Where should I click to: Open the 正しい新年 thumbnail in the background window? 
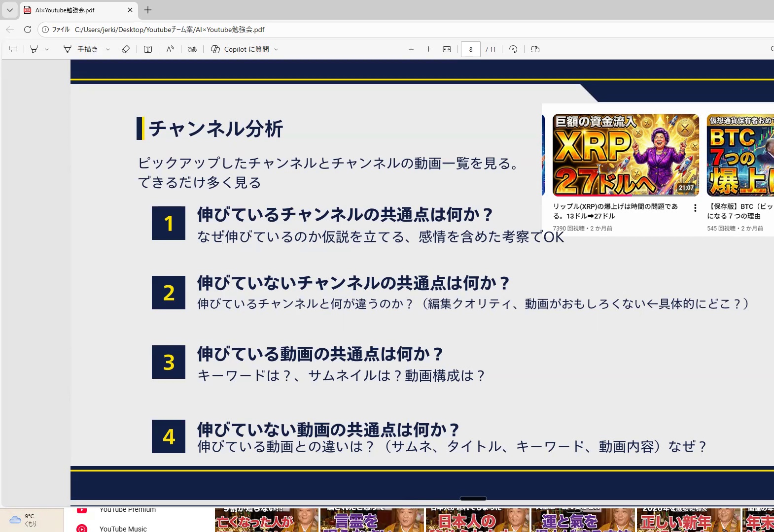coord(689,520)
